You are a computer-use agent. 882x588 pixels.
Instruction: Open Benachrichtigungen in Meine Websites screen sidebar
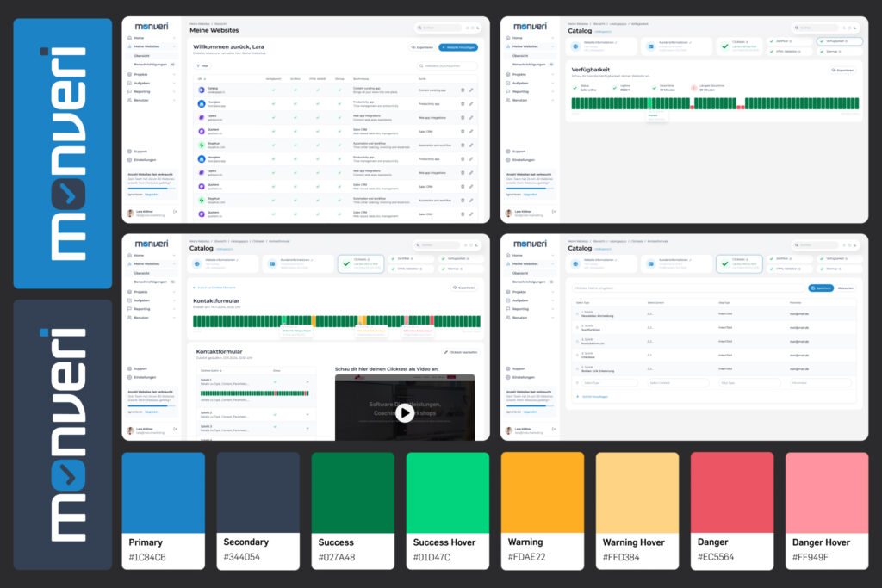click(150, 65)
